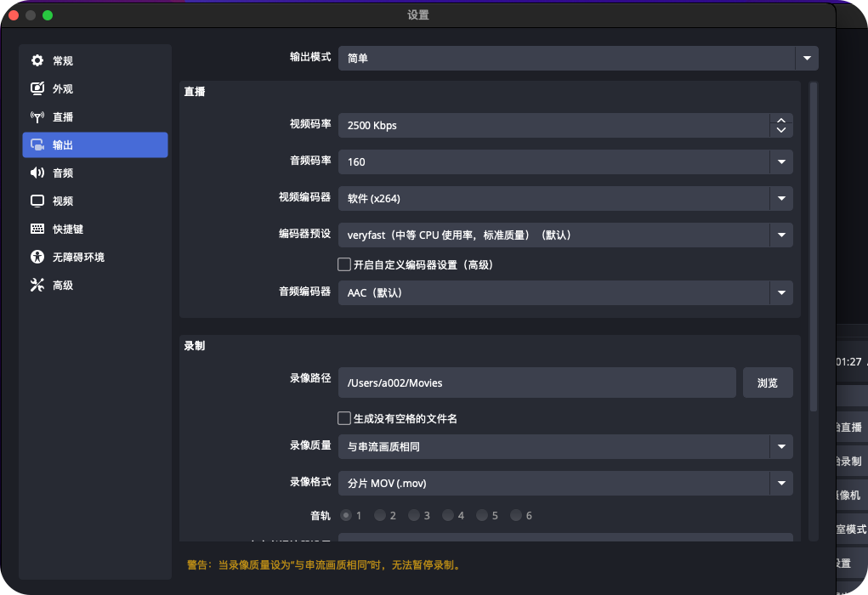Open the 输出模式 dropdown showing 简单
Image resolution: width=868 pixels, height=595 pixels.
pyautogui.click(x=578, y=58)
